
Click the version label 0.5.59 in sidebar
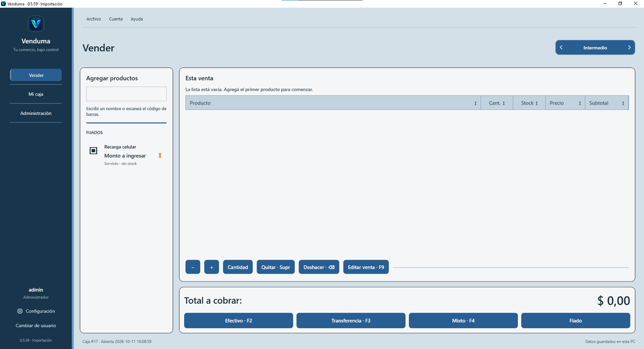[x=36, y=340]
